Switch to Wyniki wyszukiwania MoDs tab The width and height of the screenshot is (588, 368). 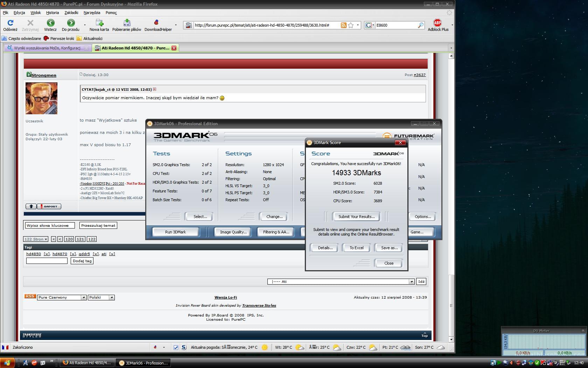(48, 48)
